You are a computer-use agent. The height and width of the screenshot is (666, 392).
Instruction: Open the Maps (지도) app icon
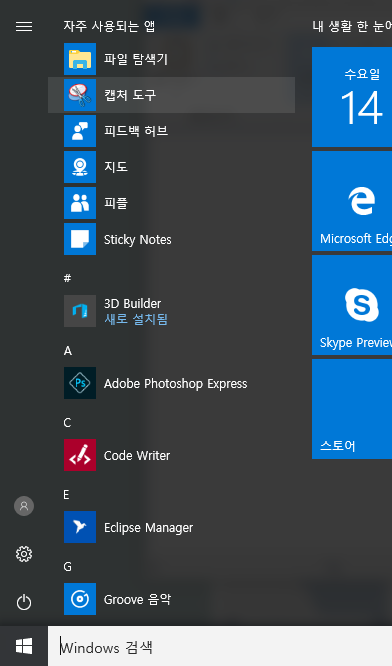click(80, 167)
